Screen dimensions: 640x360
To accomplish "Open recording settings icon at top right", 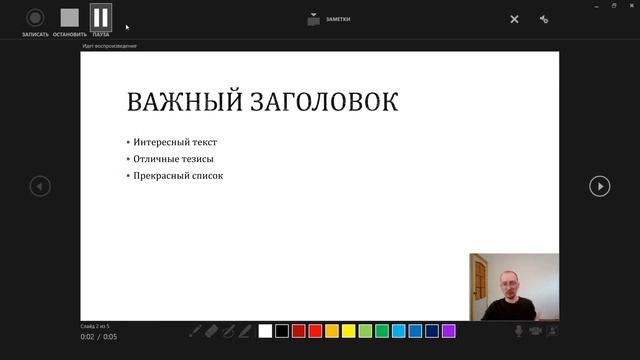I will click(x=544, y=19).
